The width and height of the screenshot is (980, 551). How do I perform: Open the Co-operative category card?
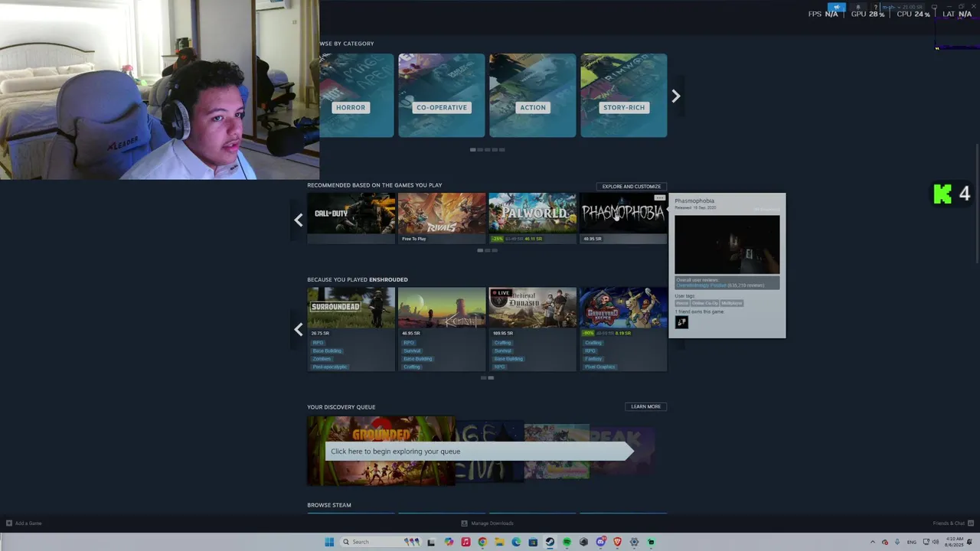(441, 96)
